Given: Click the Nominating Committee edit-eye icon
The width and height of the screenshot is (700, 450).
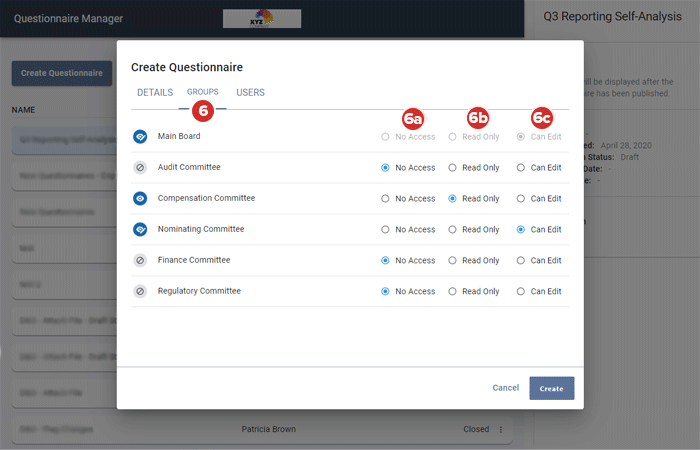Looking at the screenshot, I should tap(140, 230).
